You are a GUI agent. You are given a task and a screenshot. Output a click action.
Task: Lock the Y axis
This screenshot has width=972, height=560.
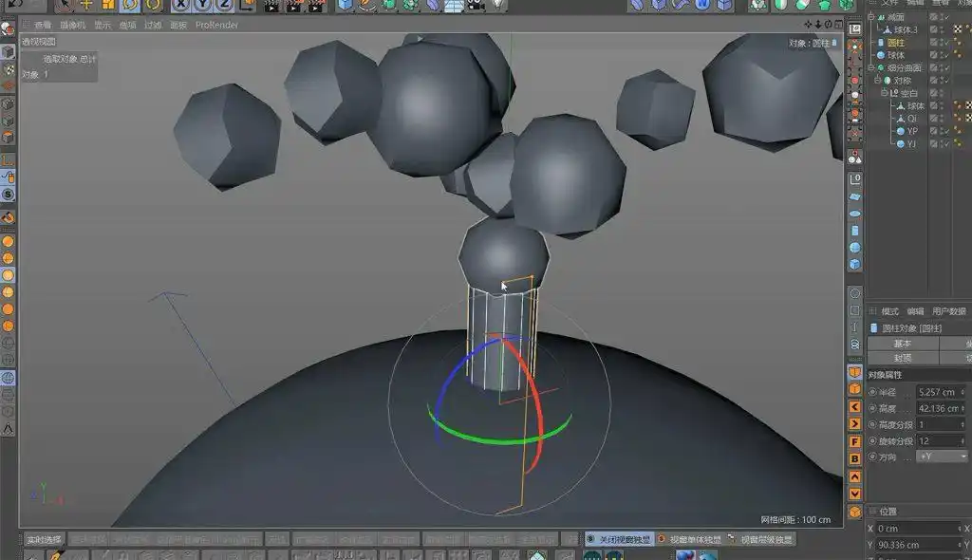[x=202, y=6]
